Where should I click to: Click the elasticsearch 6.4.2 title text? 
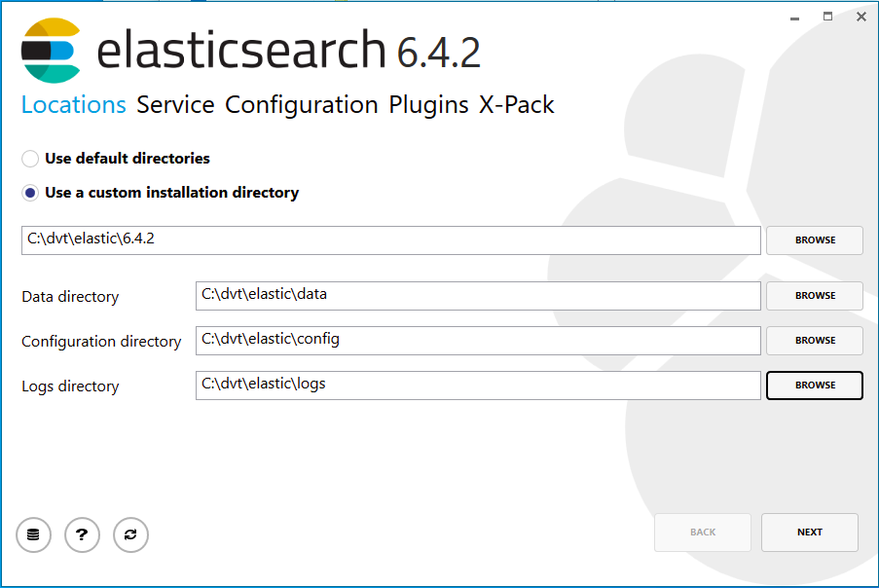289,51
